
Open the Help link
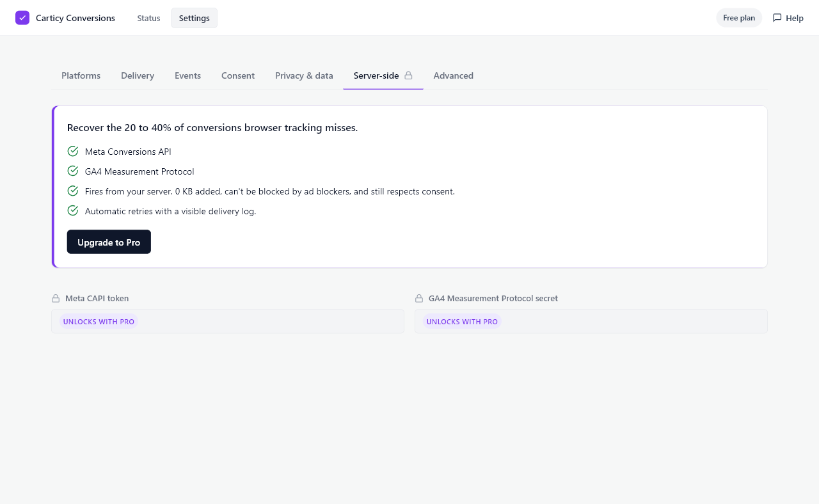pos(788,18)
